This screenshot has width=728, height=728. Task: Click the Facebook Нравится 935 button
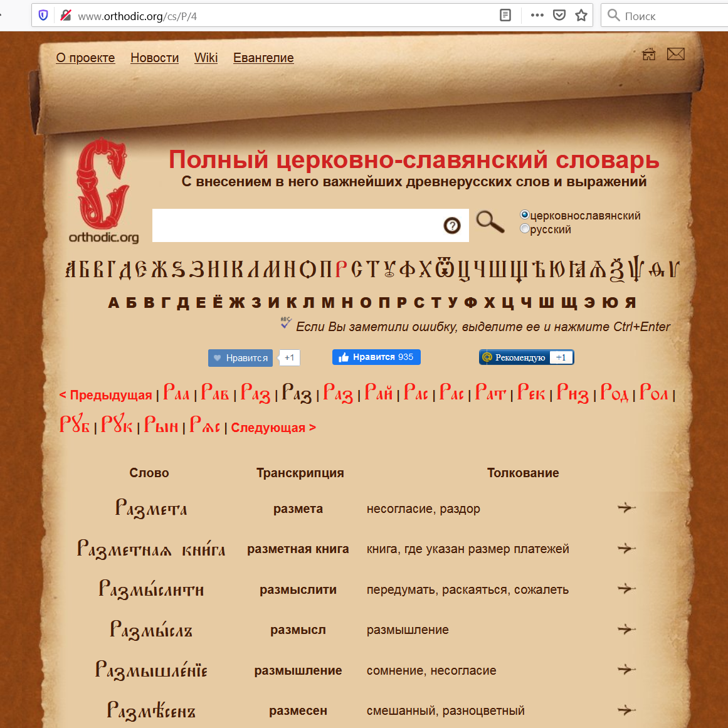click(376, 357)
